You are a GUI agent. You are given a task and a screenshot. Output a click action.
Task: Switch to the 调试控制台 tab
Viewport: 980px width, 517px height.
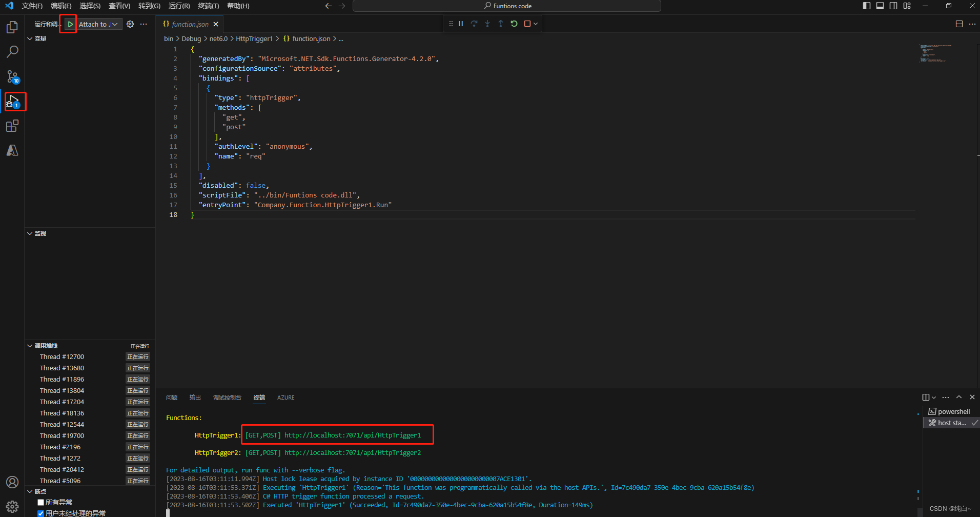(x=228, y=397)
